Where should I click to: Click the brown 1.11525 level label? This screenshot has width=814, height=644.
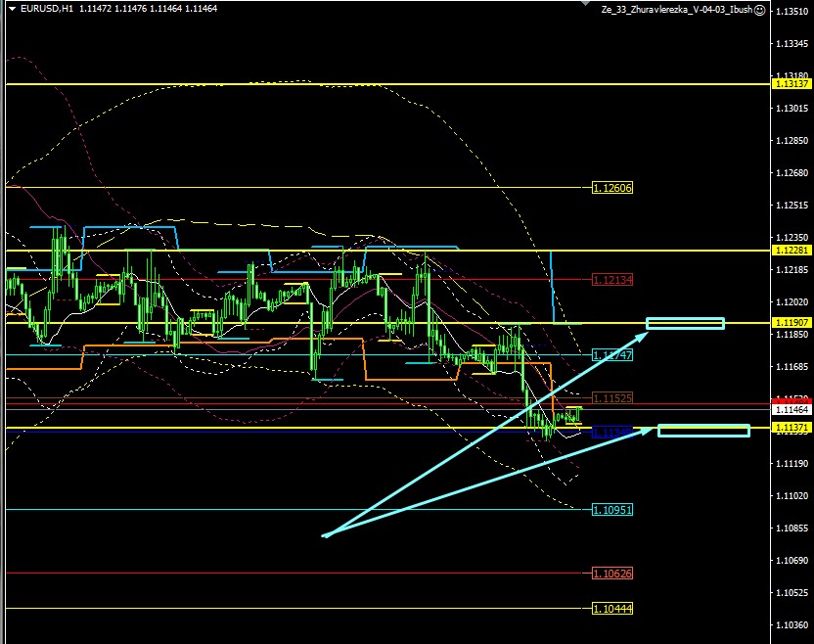point(612,398)
